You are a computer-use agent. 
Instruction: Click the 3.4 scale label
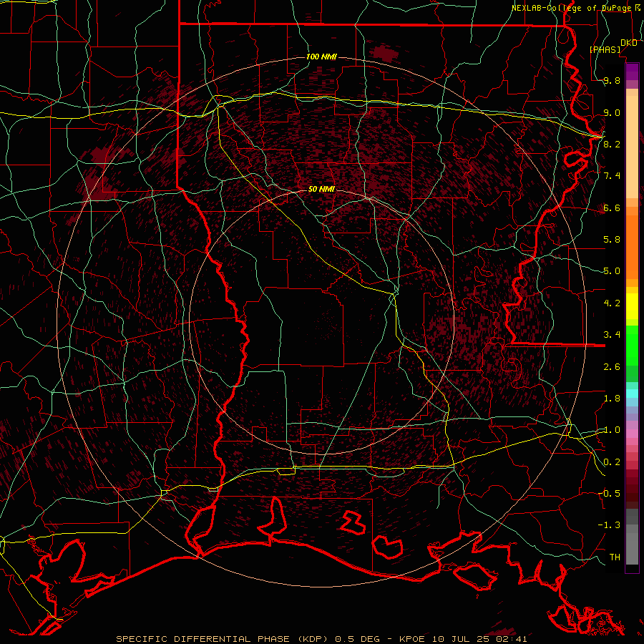[x=612, y=335]
